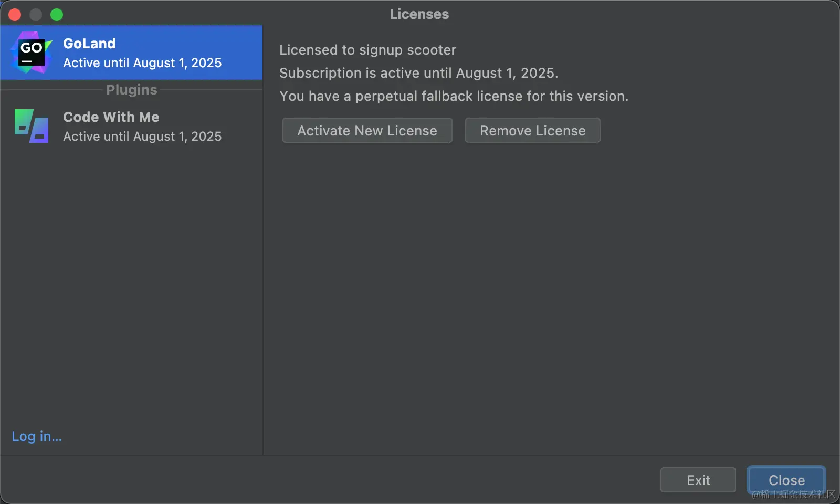The width and height of the screenshot is (840, 504).
Task: Click the GoLand product logo icon
Action: point(31,52)
